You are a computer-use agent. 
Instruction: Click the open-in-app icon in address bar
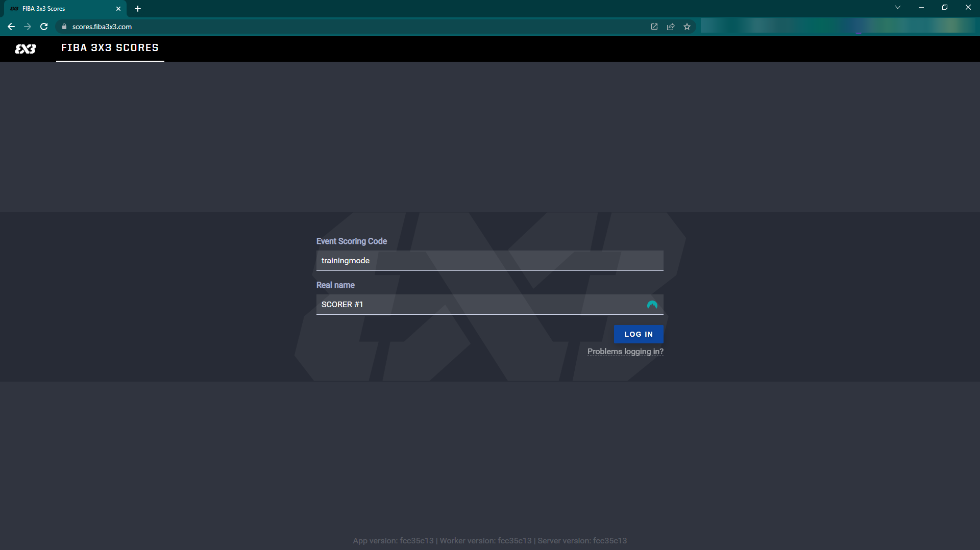tap(654, 27)
